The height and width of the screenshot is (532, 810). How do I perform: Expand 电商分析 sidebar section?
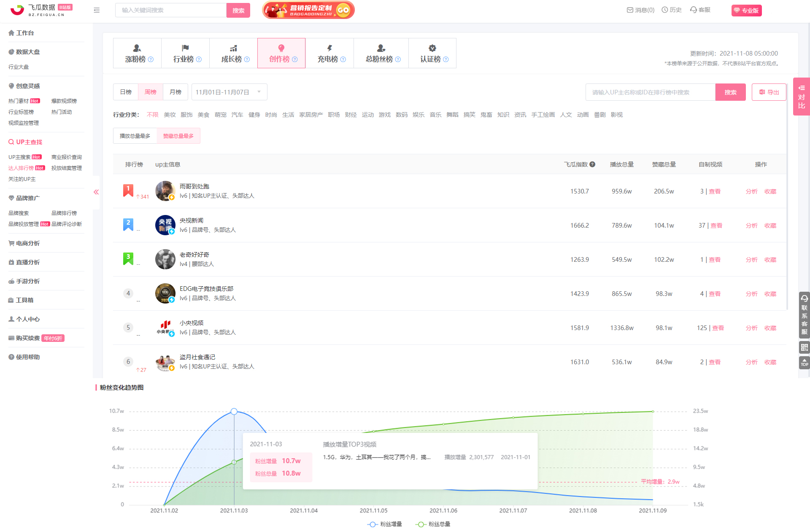[28, 243]
